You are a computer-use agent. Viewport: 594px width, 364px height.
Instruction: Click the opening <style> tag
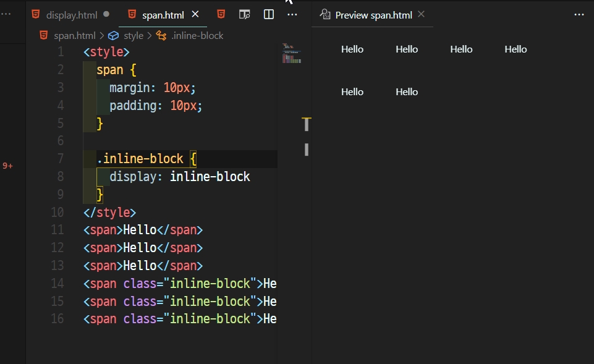point(106,52)
